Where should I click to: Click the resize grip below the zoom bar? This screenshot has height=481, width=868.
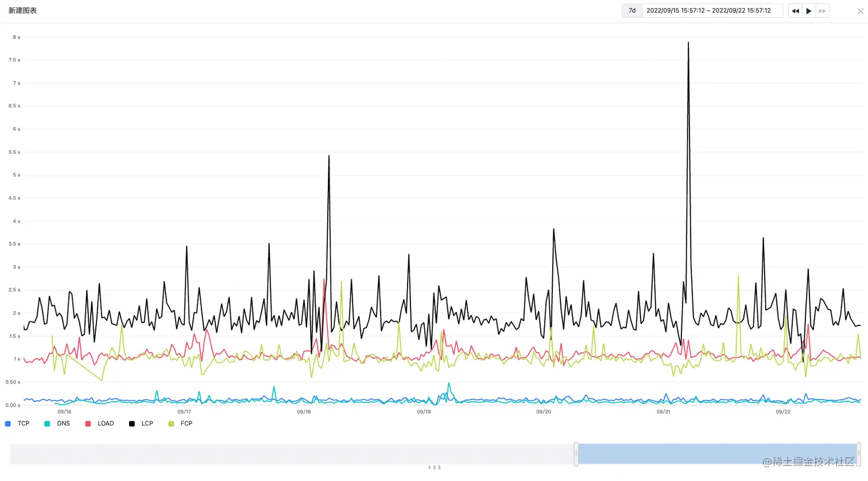pyautogui.click(x=435, y=467)
